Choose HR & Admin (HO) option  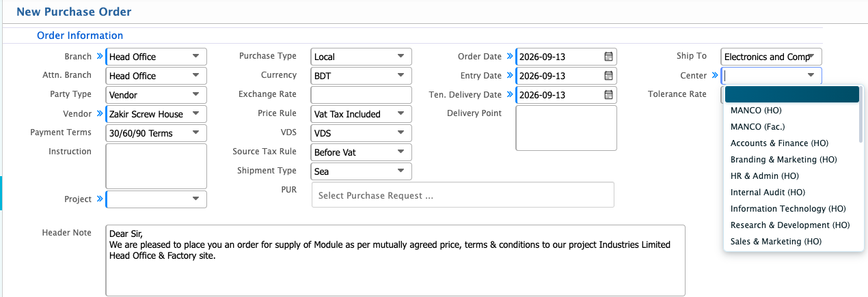pos(791,175)
